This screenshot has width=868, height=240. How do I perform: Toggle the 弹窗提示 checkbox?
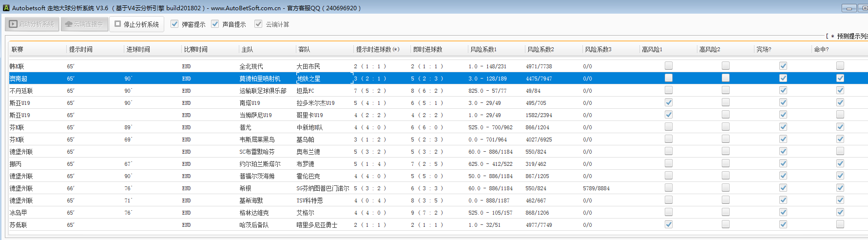[x=174, y=24]
